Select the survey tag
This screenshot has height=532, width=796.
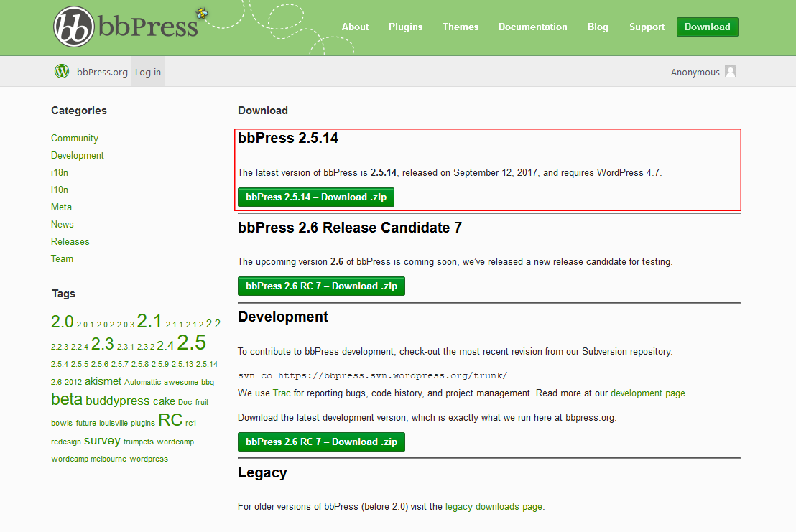[102, 440]
